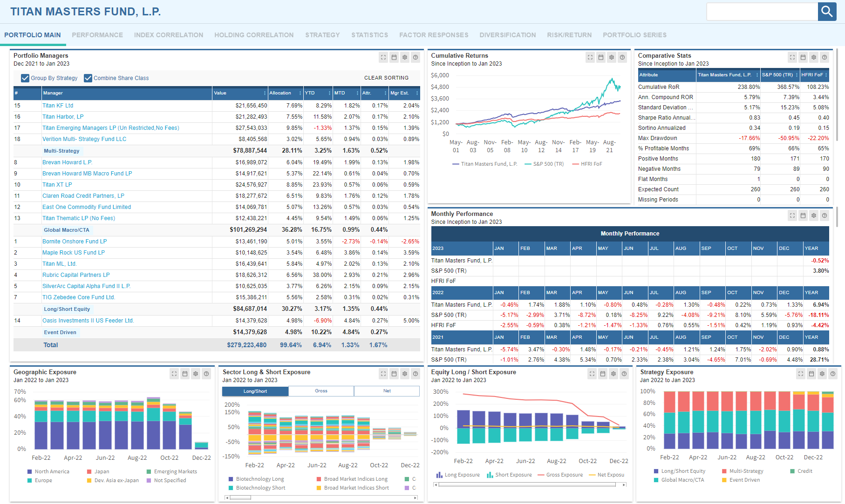
Task: Open the Diversification tab
Action: tap(508, 35)
